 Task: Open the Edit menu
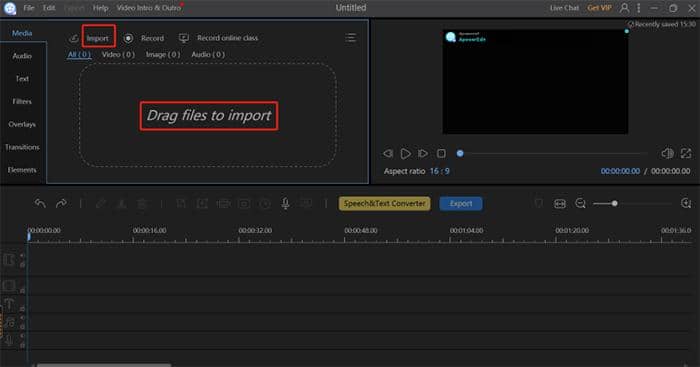(49, 8)
